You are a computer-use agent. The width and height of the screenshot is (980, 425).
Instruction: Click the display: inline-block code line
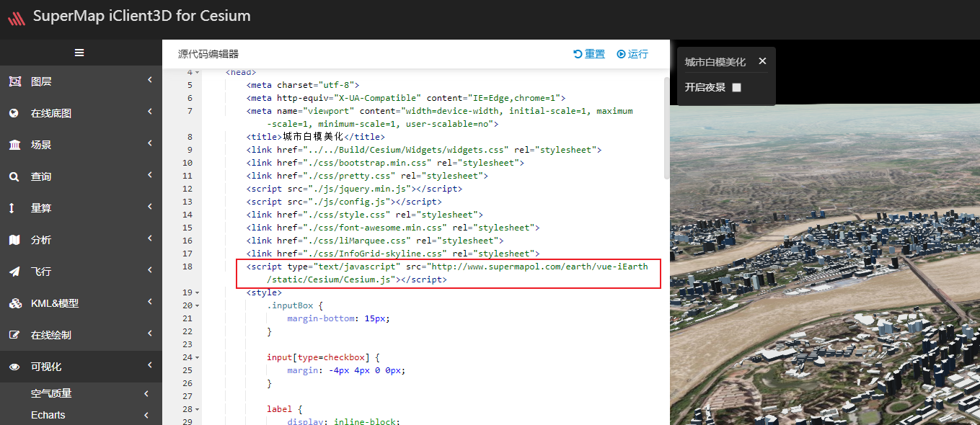pyautogui.click(x=343, y=422)
